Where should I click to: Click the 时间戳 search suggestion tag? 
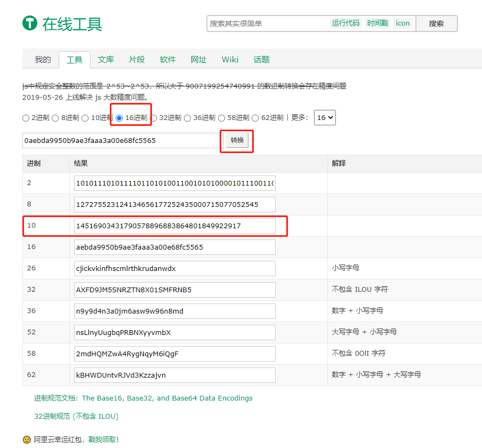click(377, 23)
